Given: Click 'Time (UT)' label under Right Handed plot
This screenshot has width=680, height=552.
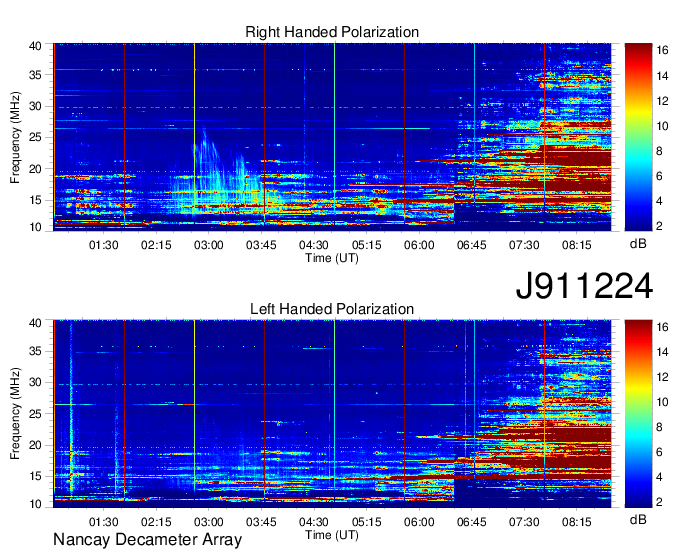Looking at the screenshot, I should click(x=332, y=258).
